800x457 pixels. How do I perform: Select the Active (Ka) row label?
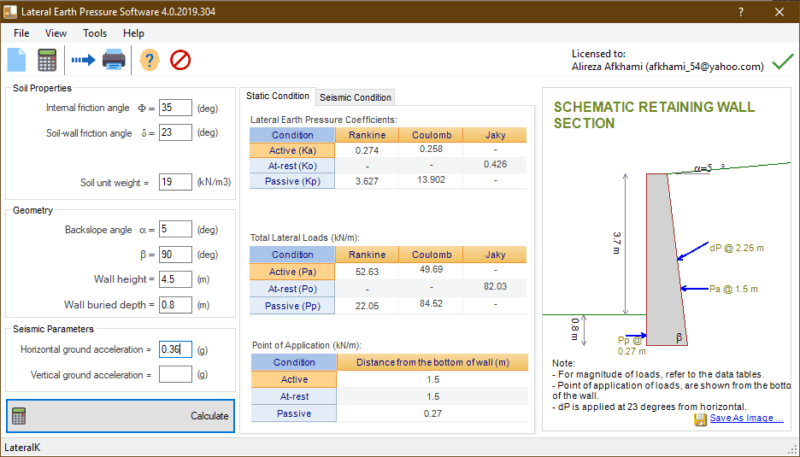click(292, 150)
